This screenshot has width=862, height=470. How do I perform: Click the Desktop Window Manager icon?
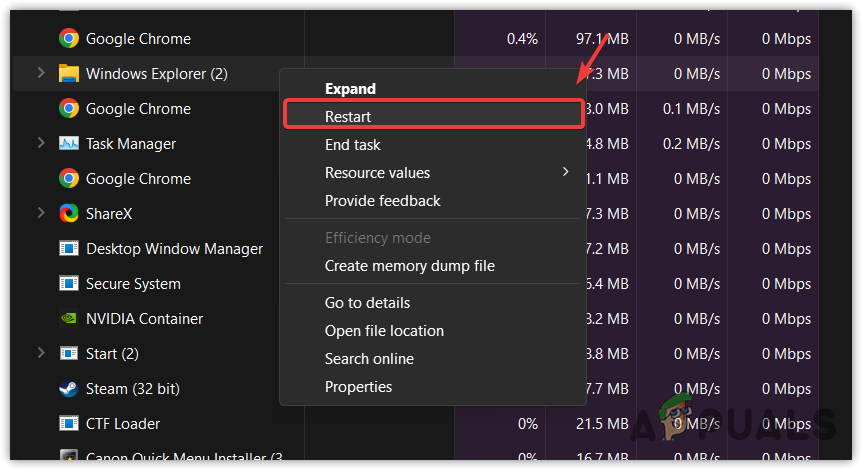point(69,249)
